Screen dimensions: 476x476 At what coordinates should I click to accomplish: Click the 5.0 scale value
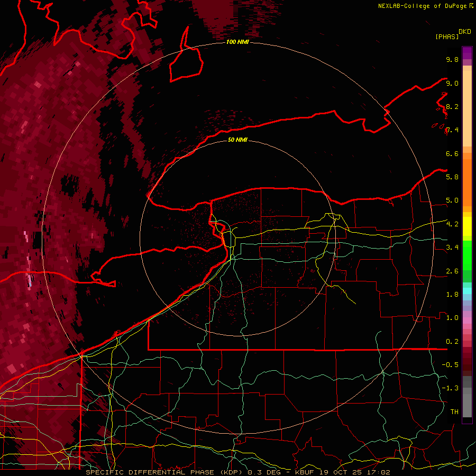tap(452, 200)
